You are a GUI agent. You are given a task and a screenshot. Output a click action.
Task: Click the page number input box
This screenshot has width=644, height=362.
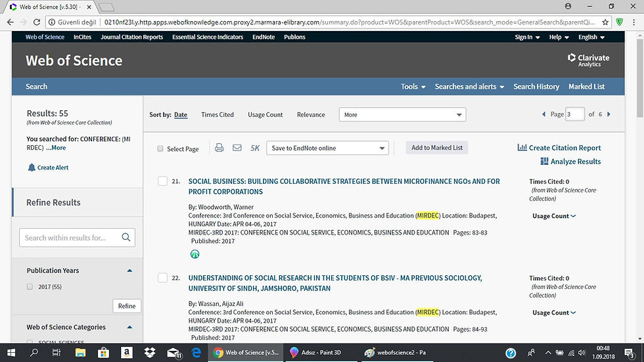tap(575, 114)
